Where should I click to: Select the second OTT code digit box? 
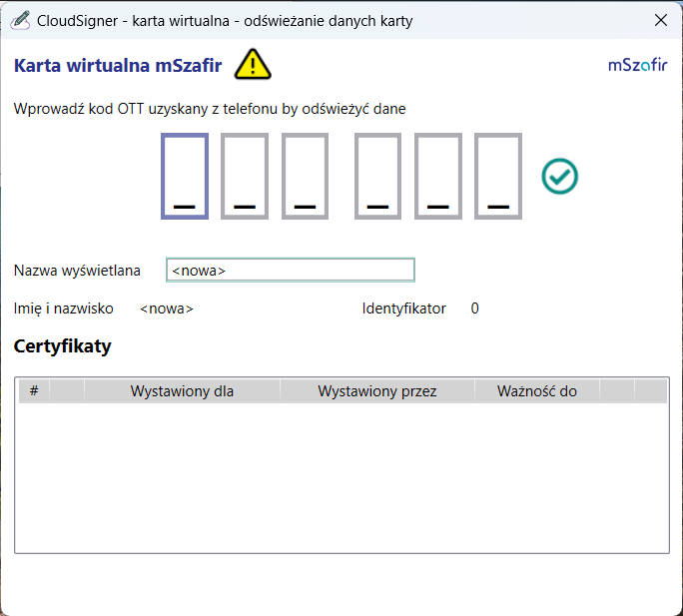pyautogui.click(x=245, y=176)
